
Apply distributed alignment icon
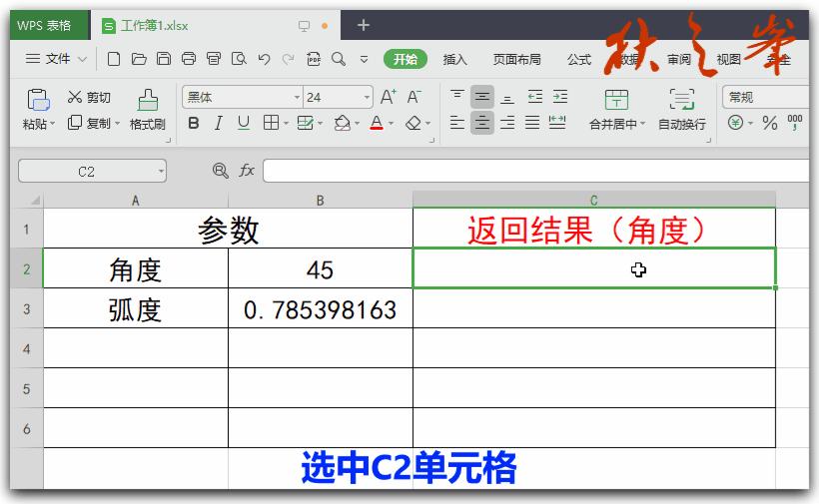coord(557,123)
